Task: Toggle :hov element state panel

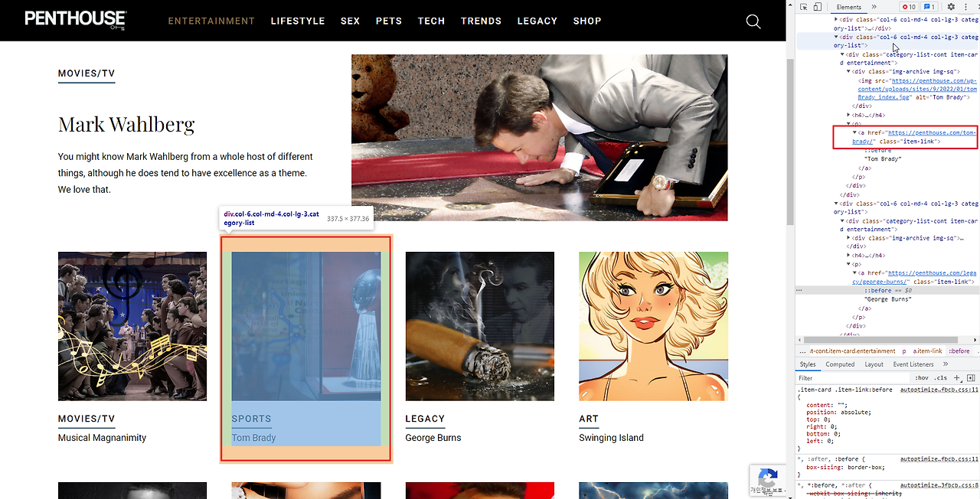Action: point(921,378)
